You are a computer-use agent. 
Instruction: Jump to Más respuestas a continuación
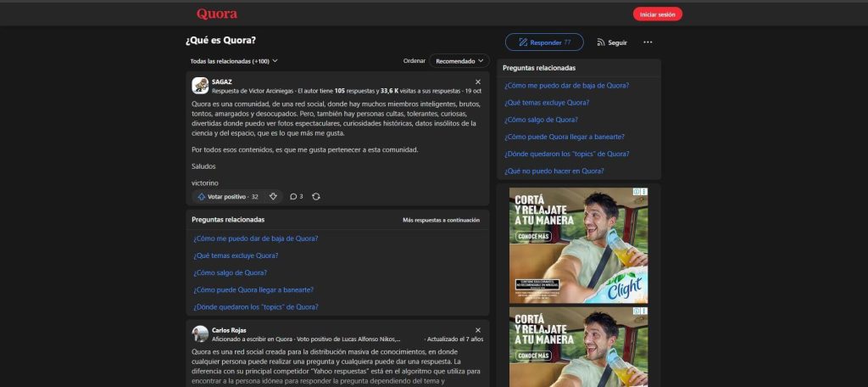click(441, 220)
